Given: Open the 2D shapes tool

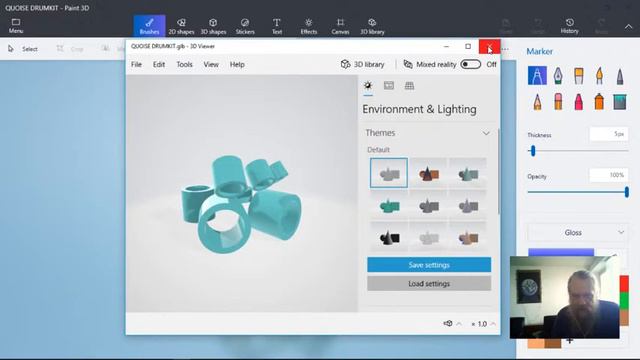Looking at the screenshot, I should (181, 26).
